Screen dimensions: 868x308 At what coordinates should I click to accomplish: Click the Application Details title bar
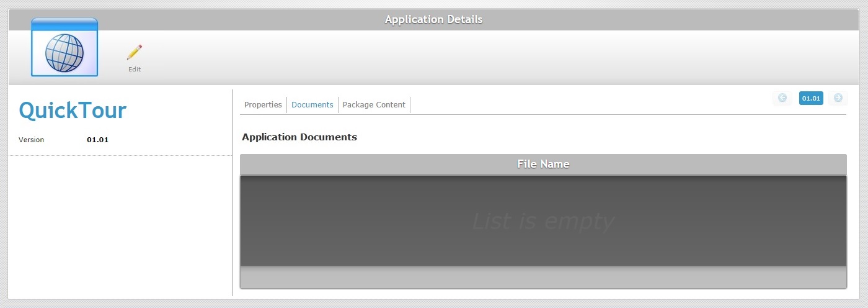(433, 19)
